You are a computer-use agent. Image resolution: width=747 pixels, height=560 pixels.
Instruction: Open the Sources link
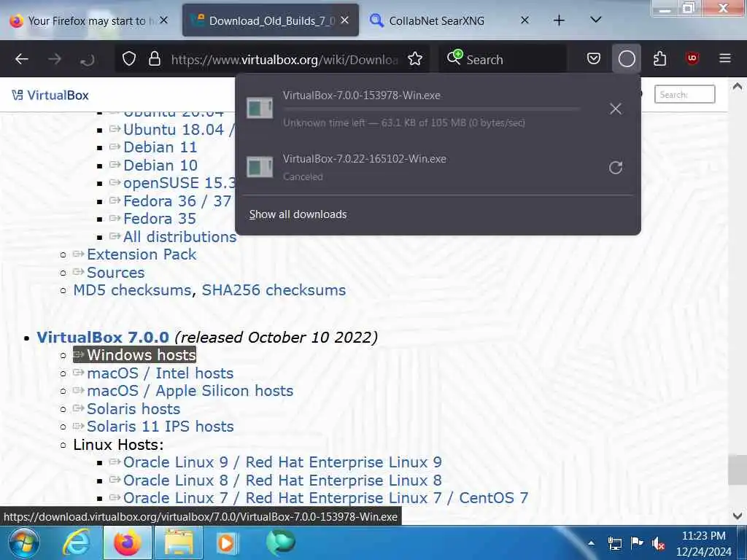coord(116,273)
